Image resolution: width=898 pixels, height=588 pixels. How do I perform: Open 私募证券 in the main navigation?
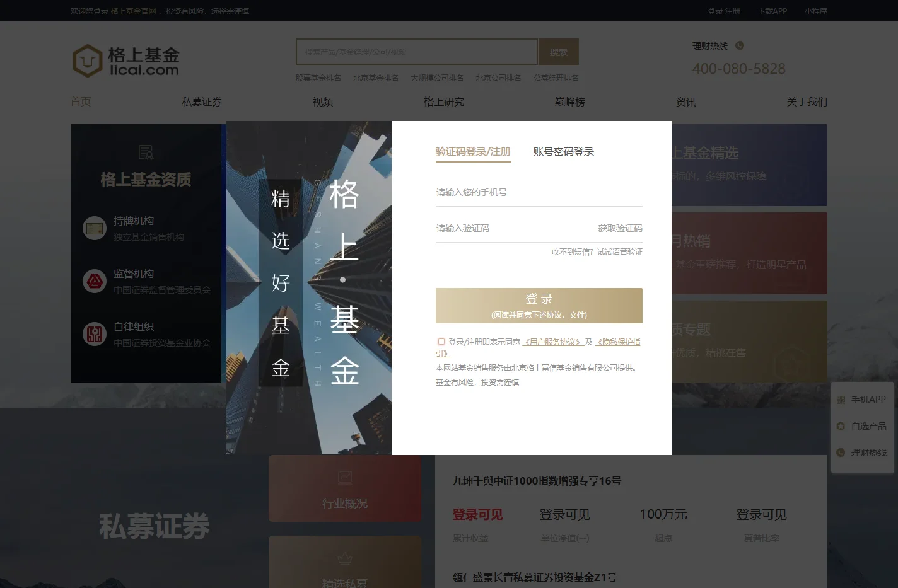click(x=202, y=102)
